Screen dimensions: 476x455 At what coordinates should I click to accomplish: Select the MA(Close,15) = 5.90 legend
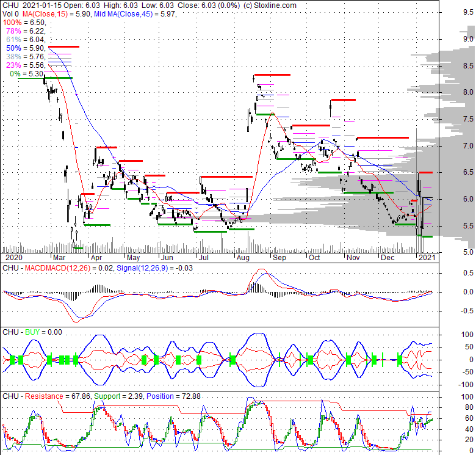pos(56,13)
